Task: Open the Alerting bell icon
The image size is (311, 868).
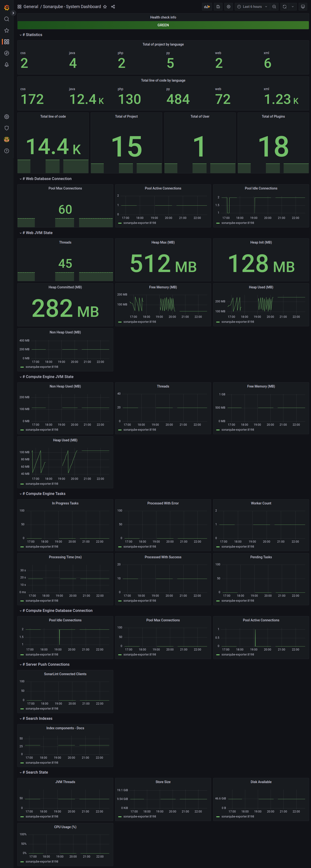Action: (x=6, y=64)
